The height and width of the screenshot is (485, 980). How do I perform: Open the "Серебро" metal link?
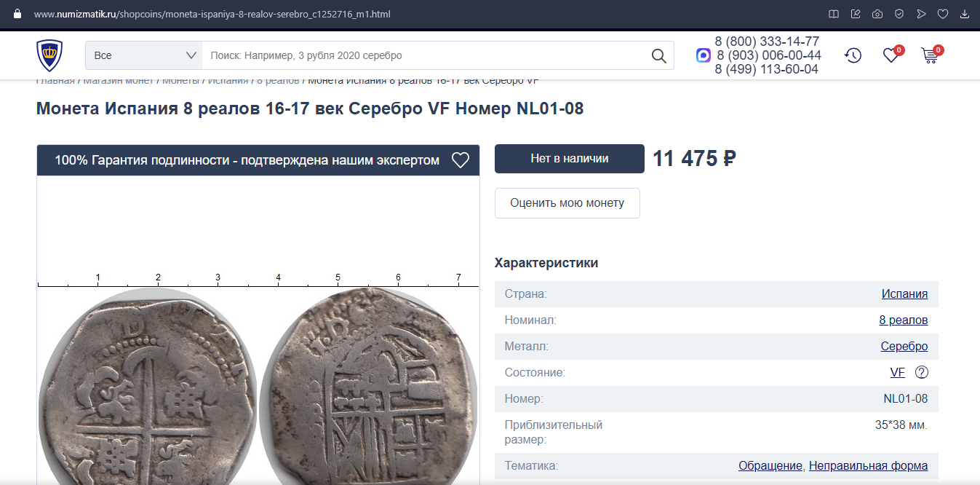[x=904, y=347]
